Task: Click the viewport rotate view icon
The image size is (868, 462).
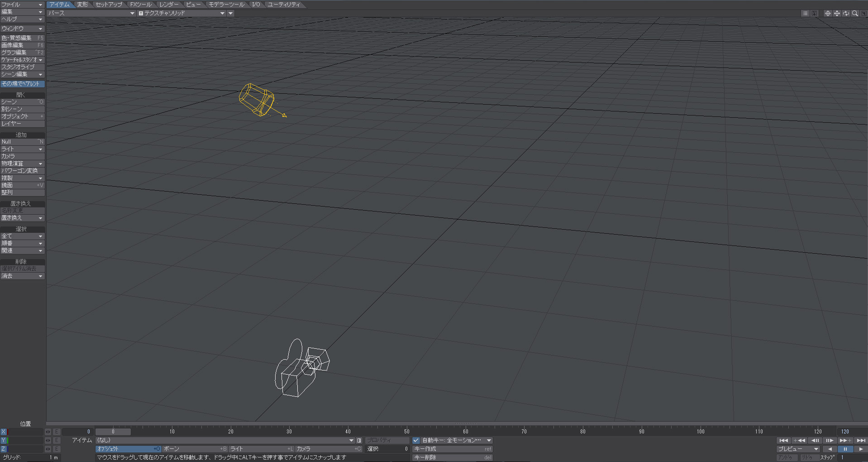Action: click(x=846, y=14)
